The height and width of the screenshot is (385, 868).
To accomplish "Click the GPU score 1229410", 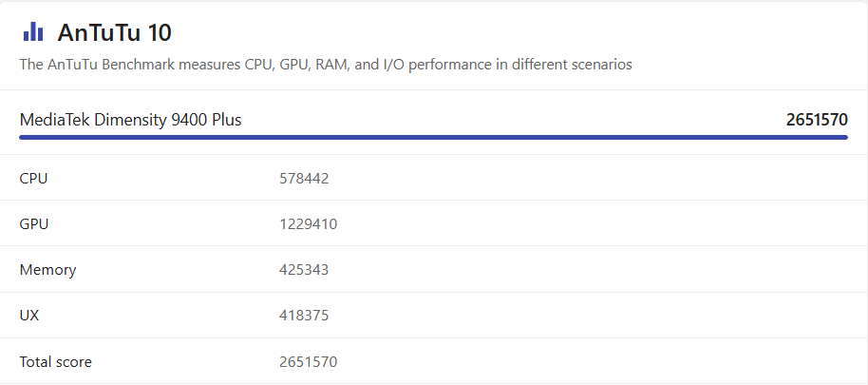I will 308,224.
